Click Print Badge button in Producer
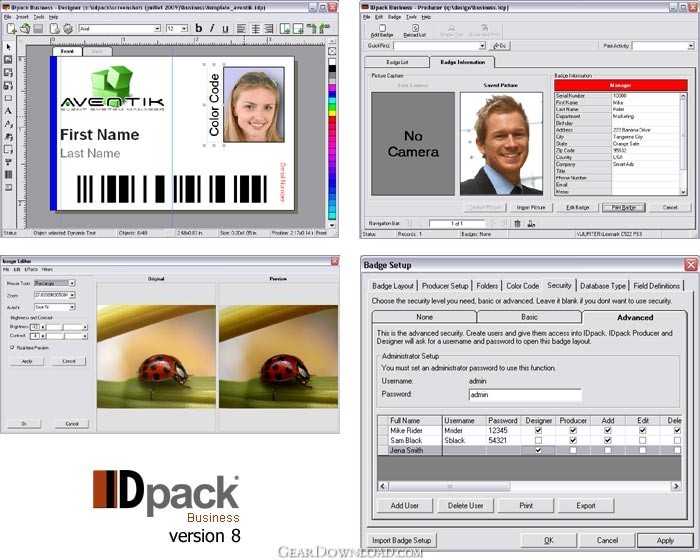The width and height of the screenshot is (700, 560). (x=623, y=208)
